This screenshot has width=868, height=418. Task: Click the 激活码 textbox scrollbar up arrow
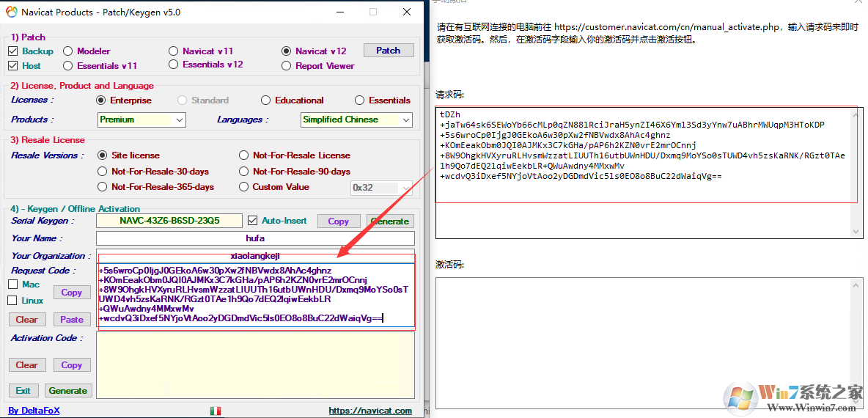[856, 284]
